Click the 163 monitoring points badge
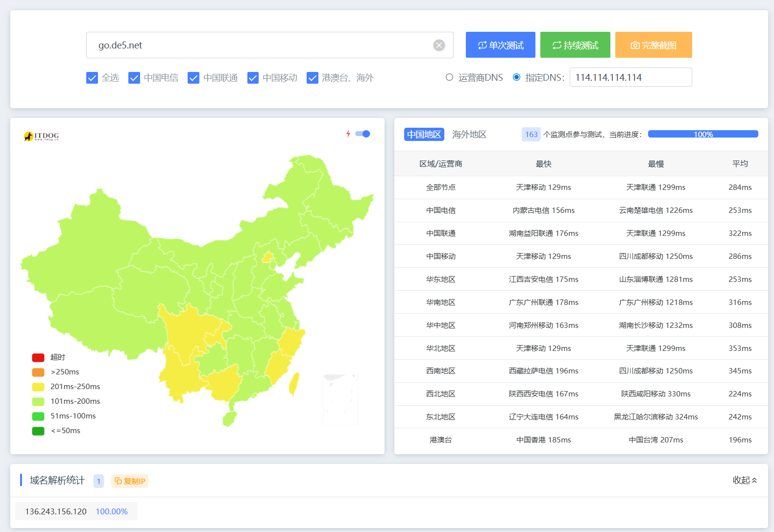Screen dimensions: 774x532 (x=531, y=135)
